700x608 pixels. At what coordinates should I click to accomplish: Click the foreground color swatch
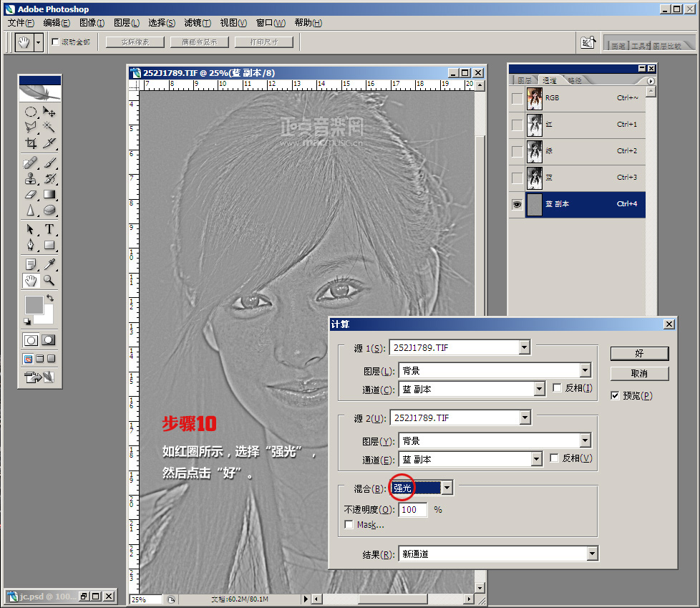tap(34, 304)
